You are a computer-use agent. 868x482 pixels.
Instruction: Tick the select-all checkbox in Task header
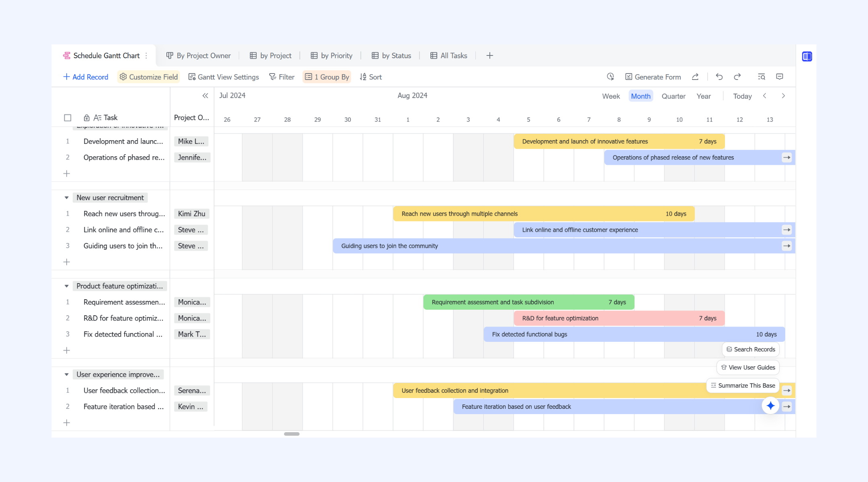coord(68,118)
